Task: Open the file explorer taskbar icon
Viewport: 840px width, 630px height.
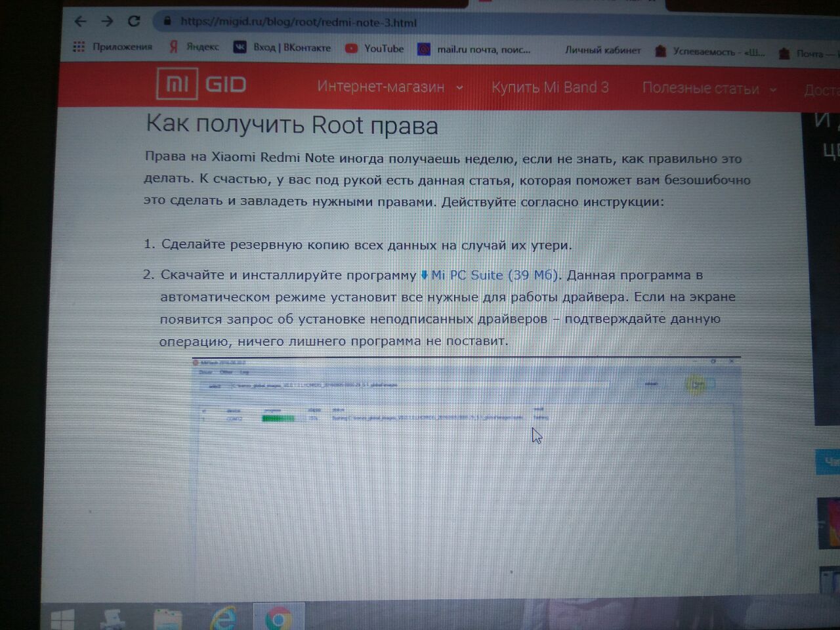Action: 168,619
